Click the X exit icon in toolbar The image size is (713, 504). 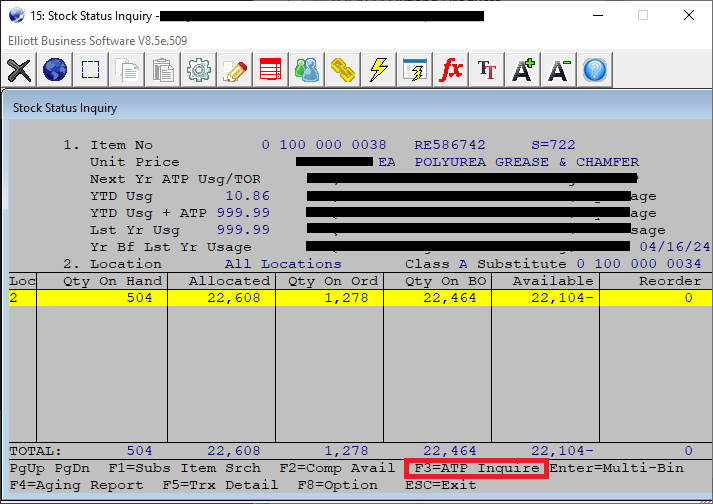(20, 70)
